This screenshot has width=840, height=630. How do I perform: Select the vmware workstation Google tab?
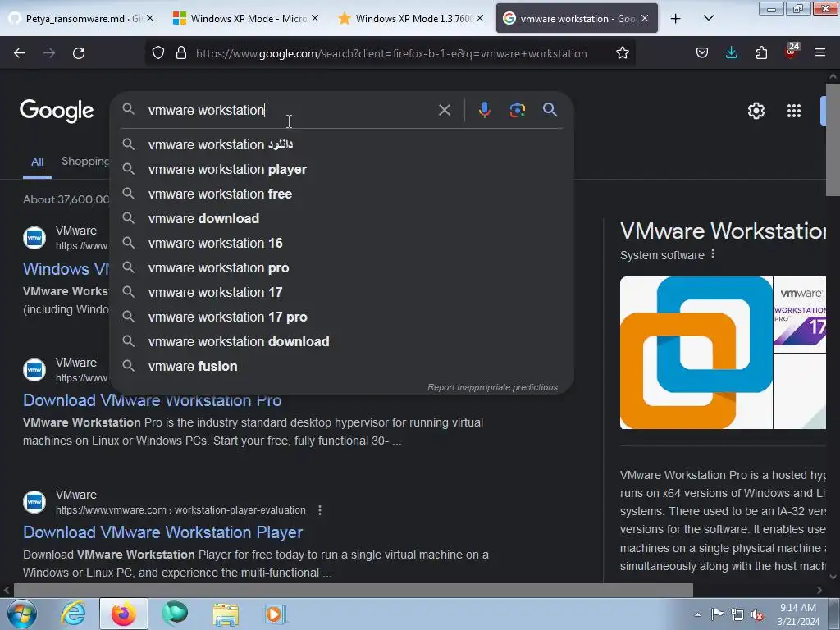point(577,18)
